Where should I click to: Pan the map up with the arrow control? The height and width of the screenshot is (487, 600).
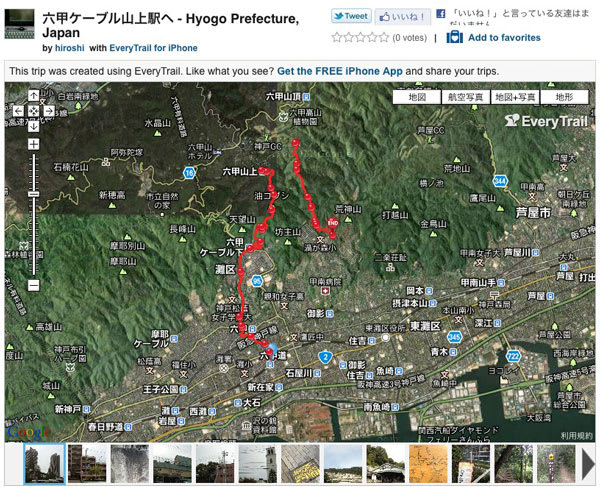point(33,96)
